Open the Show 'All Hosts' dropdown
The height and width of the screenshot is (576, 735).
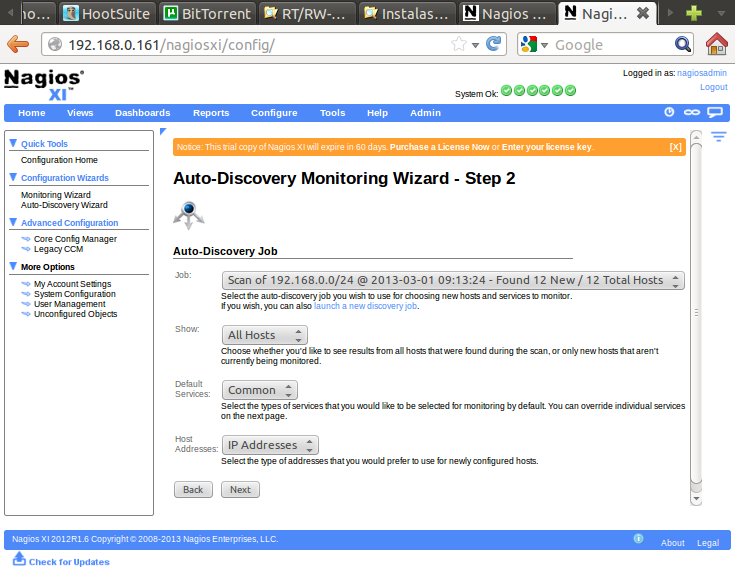pyautogui.click(x=264, y=335)
